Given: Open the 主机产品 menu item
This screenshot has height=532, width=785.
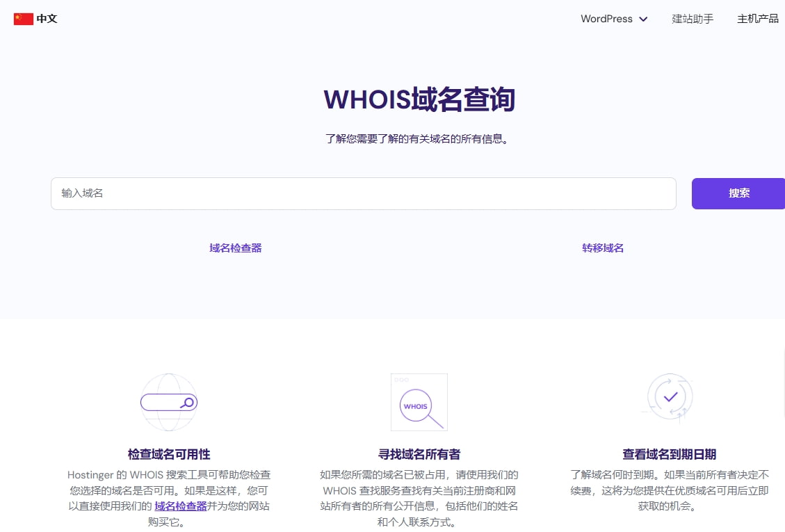Looking at the screenshot, I should (757, 19).
